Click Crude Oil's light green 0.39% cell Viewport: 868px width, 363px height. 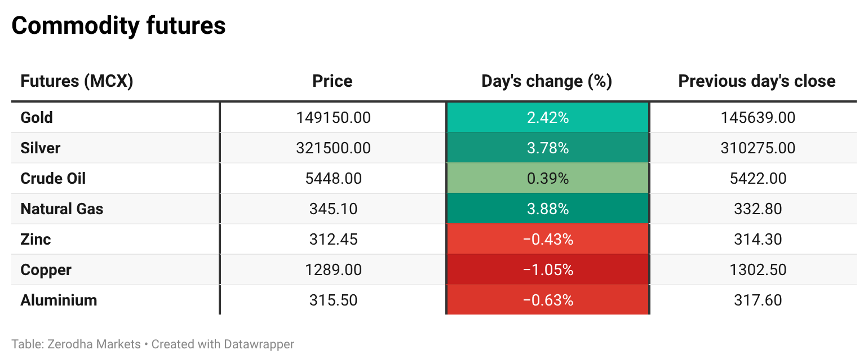[x=547, y=179]
